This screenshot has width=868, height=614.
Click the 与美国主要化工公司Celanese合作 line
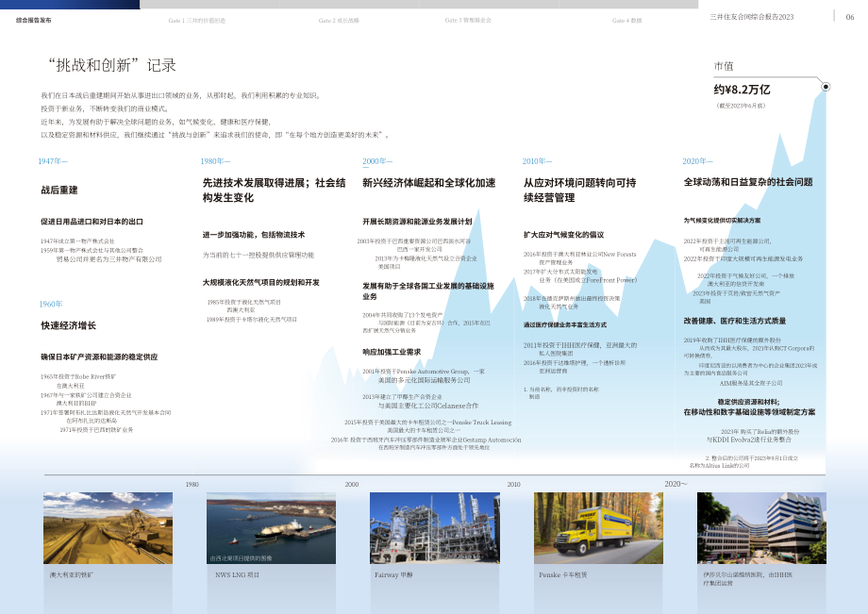point(428,406)
